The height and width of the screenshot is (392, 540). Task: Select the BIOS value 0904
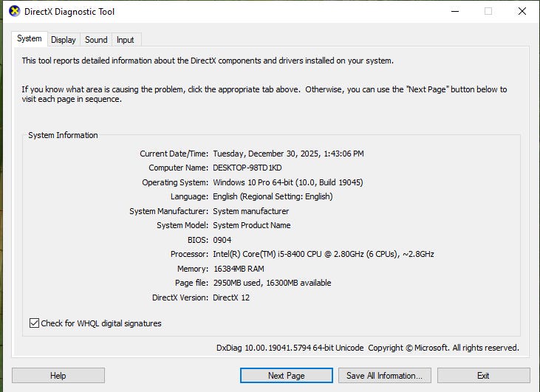coord(222,240)
